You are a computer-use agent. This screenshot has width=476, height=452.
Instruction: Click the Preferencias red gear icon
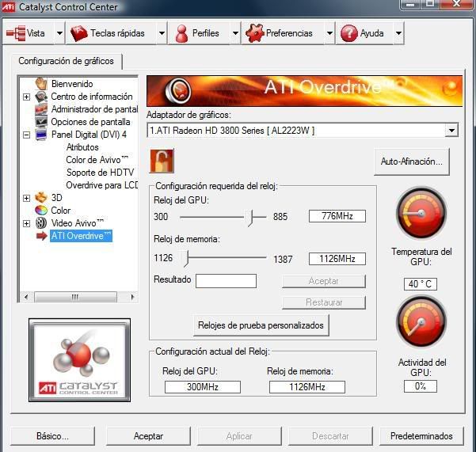click(x=254, y=32)
